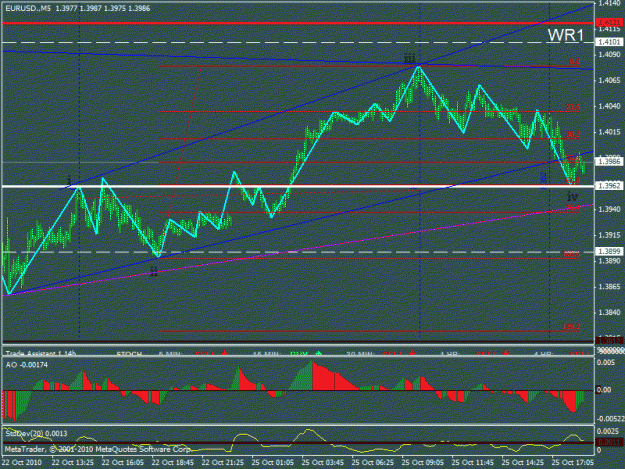Click the 25 Oct 06:25 time label
The height and width of the screenshot is (469, 625).
(373, 462)
